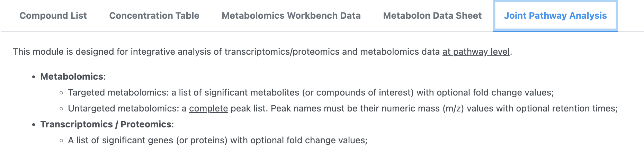
Task: Click the "(m/z)" text in peak list line
Action: [x=453, y=108]
